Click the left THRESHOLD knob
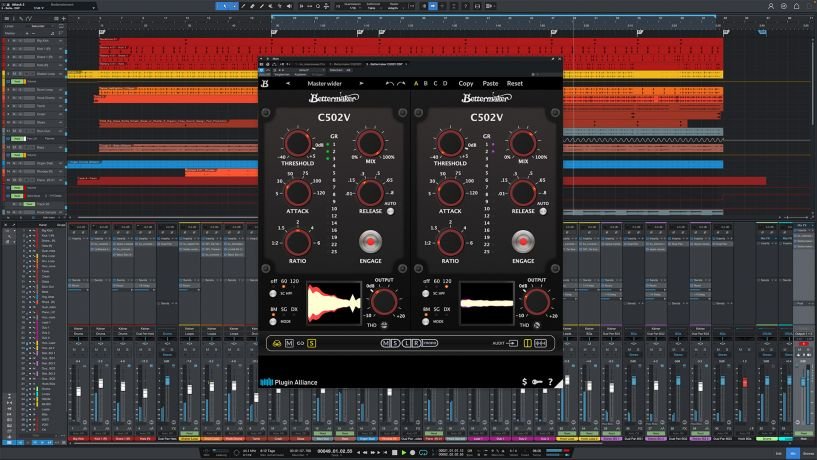The image size is (817, 460). [x=296, y=144]
